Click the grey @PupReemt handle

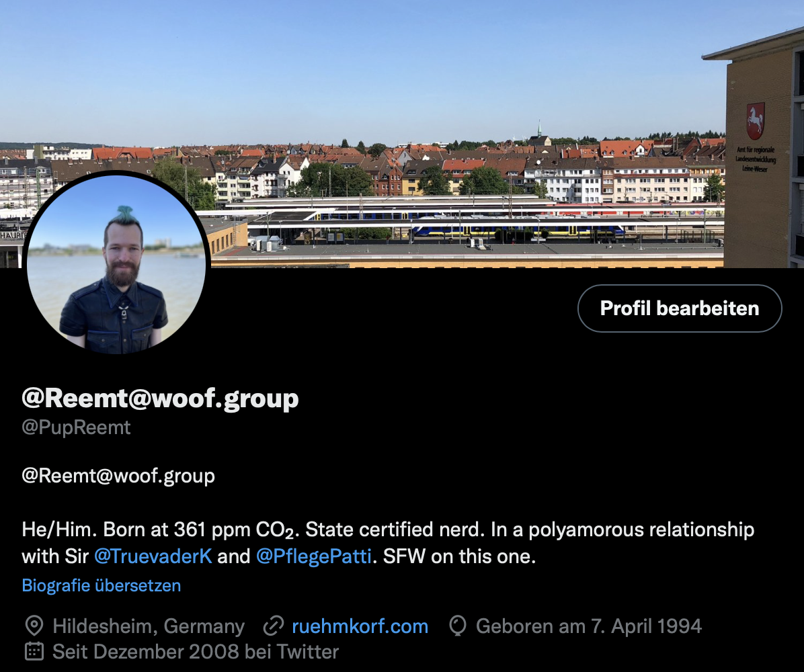pyautogui.click(x=77, y=427)
